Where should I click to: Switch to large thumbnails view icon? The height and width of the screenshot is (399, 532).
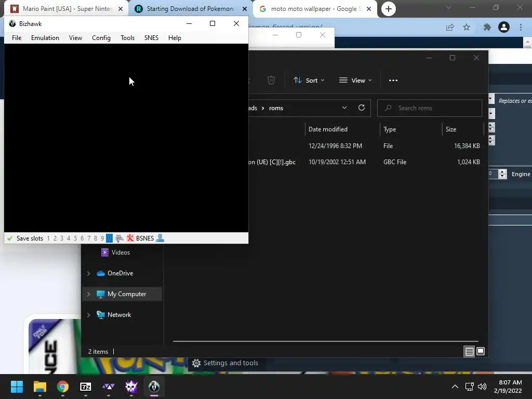point(481,352)
